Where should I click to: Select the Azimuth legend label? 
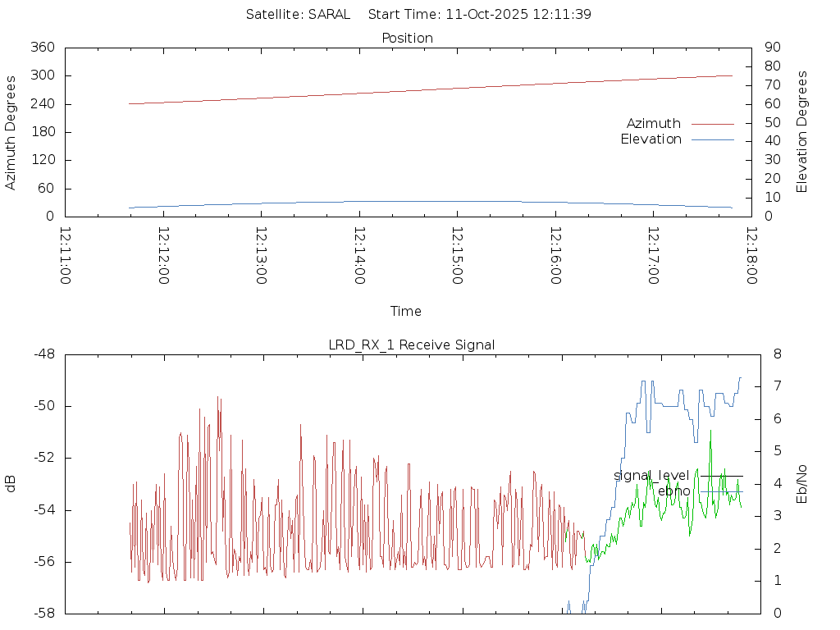click(653, 124)
